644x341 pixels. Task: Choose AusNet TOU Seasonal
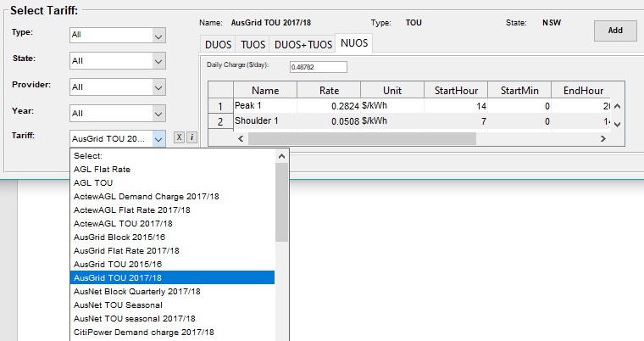(x=173, y=305)
